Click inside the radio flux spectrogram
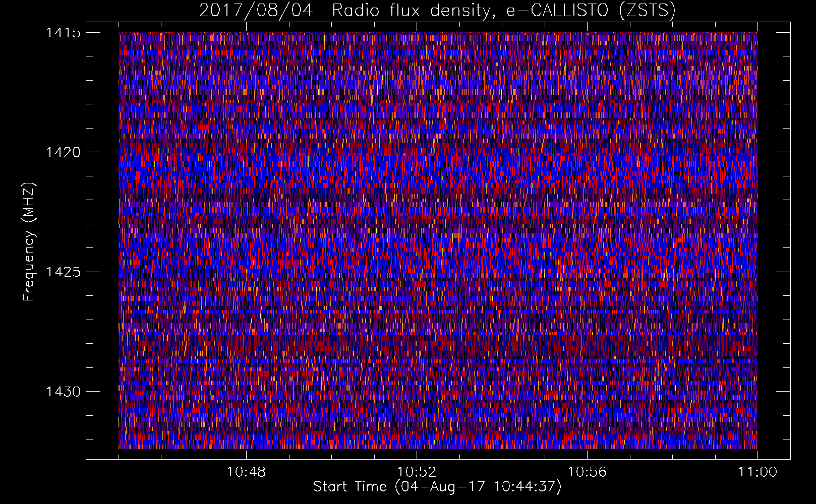The image size is (816, 504). (438, 240)
